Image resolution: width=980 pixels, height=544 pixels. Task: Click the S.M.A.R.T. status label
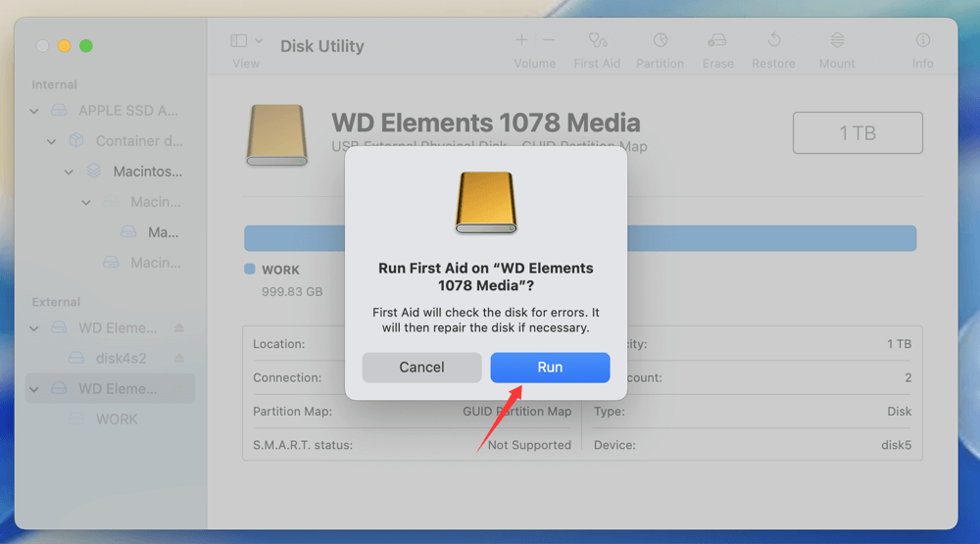click(303, 445)
